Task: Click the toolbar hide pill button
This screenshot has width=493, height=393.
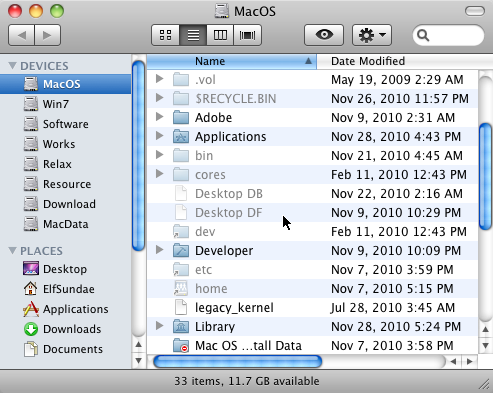Action: (475, 11)
